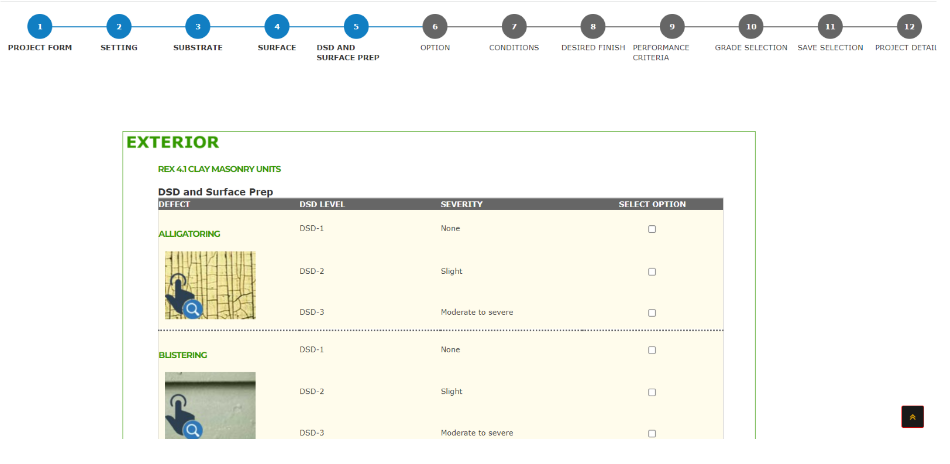
Task: Go to step 9 Performance Criteria circle
Action: (672, 26)
